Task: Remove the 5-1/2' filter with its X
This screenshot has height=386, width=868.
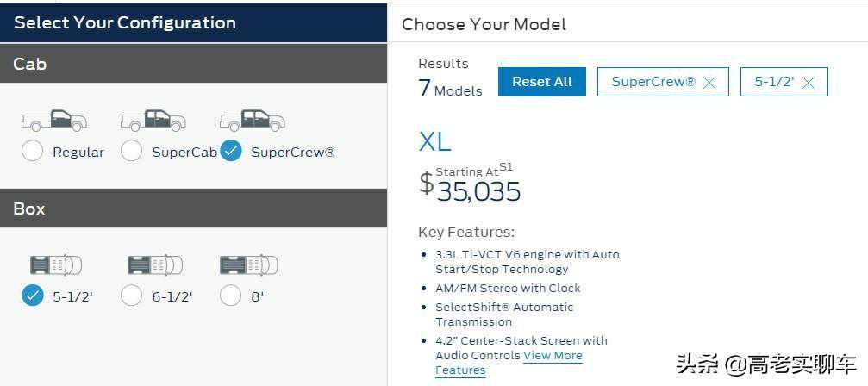Action: pos(808,83)
